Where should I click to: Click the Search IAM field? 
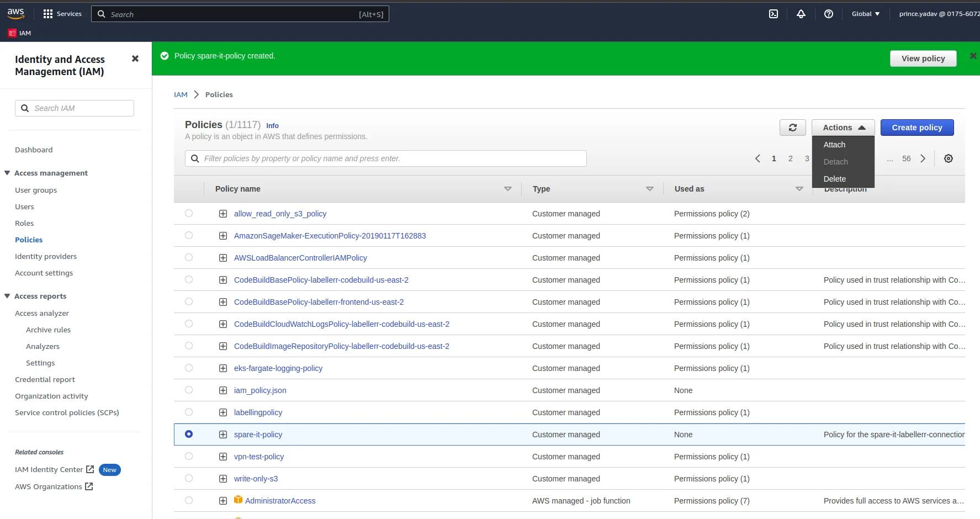75,108
